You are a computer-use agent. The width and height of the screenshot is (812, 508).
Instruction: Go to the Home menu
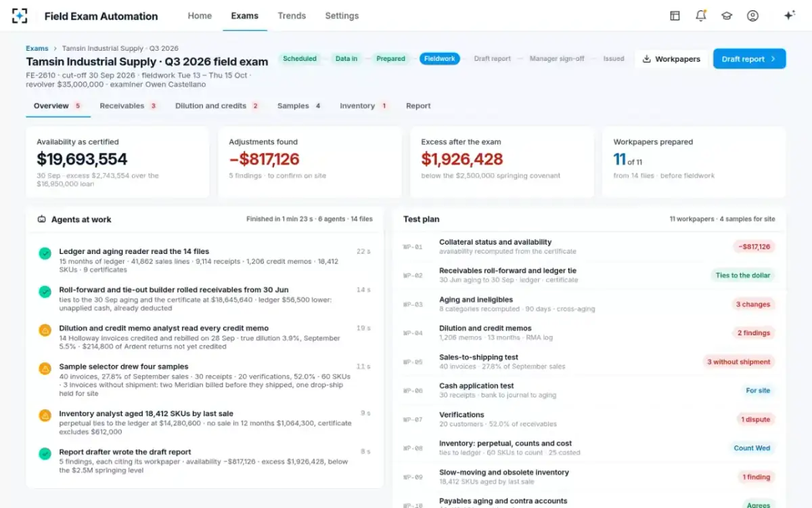click(x=200, y=16)
